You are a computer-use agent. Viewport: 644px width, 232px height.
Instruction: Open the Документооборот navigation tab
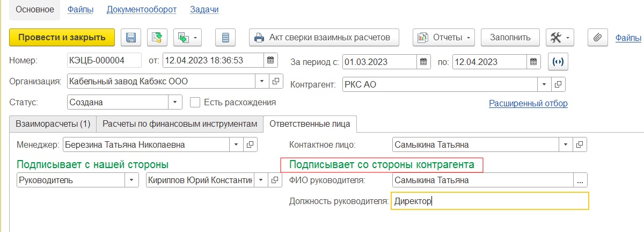142,10
